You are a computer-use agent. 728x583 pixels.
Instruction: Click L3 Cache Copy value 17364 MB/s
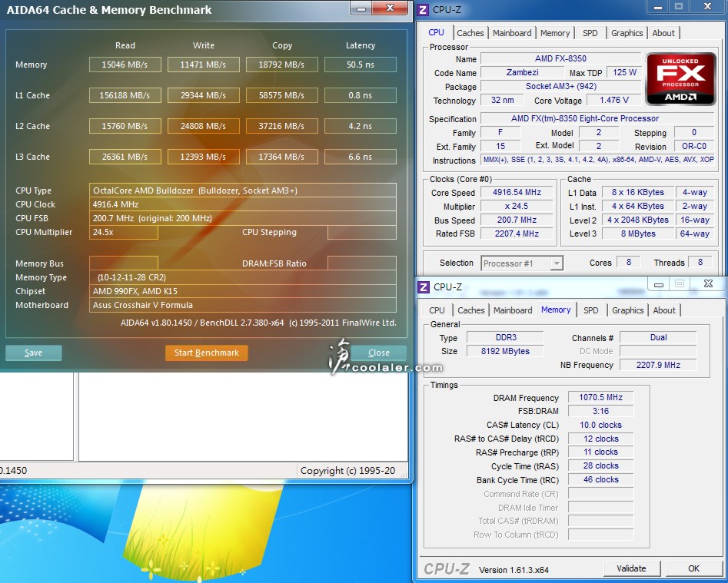(282, 157)
